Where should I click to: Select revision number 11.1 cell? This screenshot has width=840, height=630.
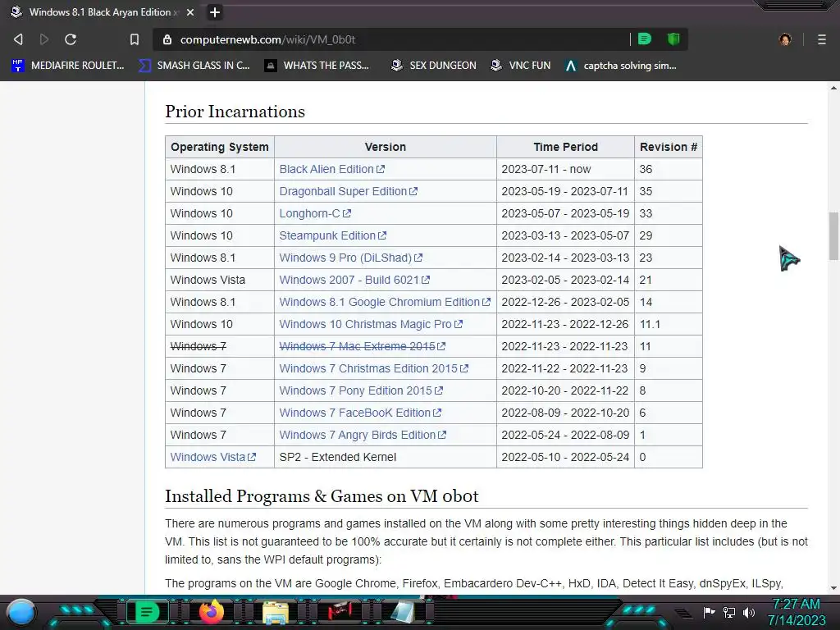[x=669, y=324]
